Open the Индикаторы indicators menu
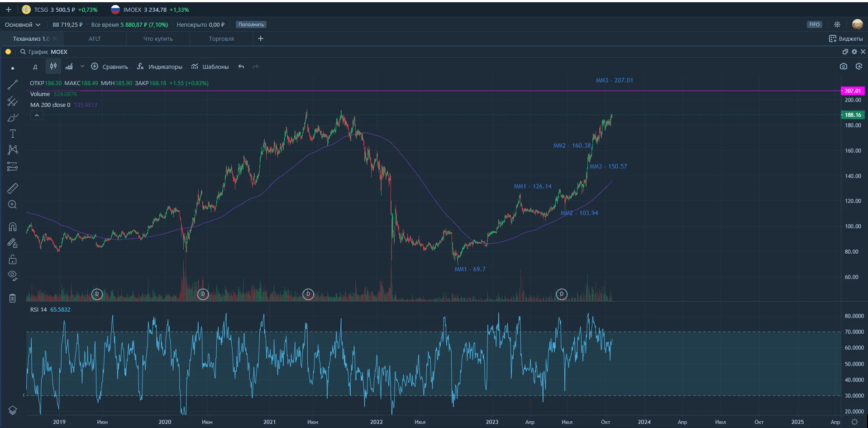Viewport: 868px width, 428px height. point(160,67)
